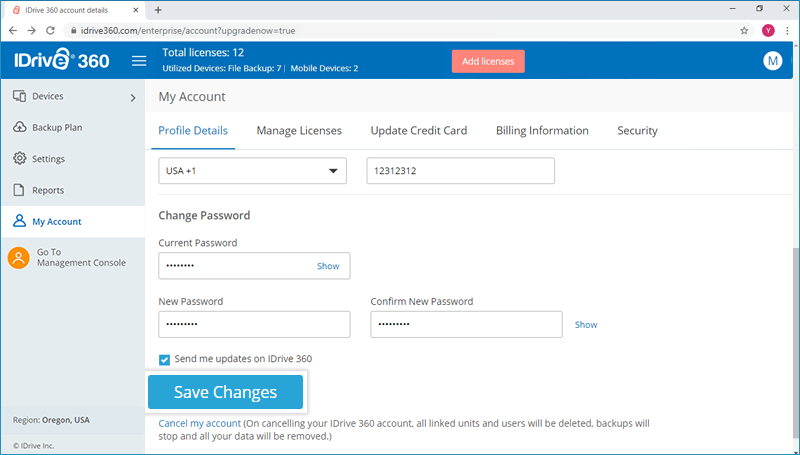The width and height of the screenshot is (800, 455).
Task: Click the orange Management Console icon
Action: [18, 258]
